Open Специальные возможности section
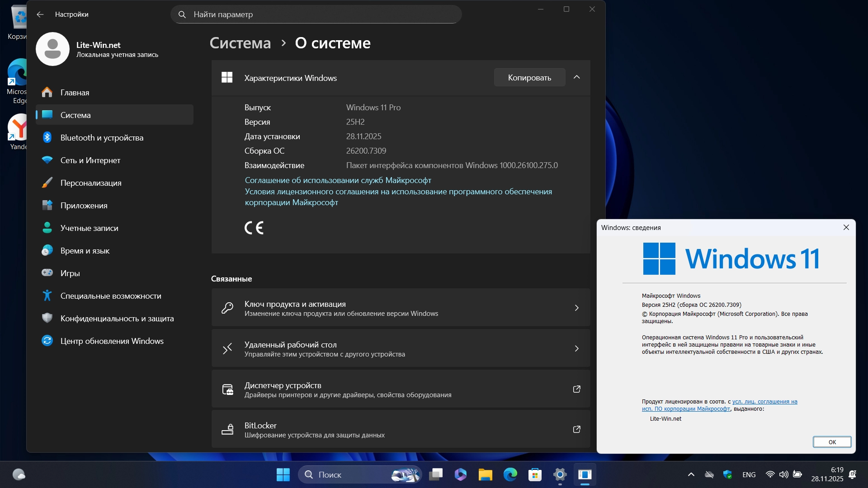Screen dimensions: 868x488 (x=111, y=296)
